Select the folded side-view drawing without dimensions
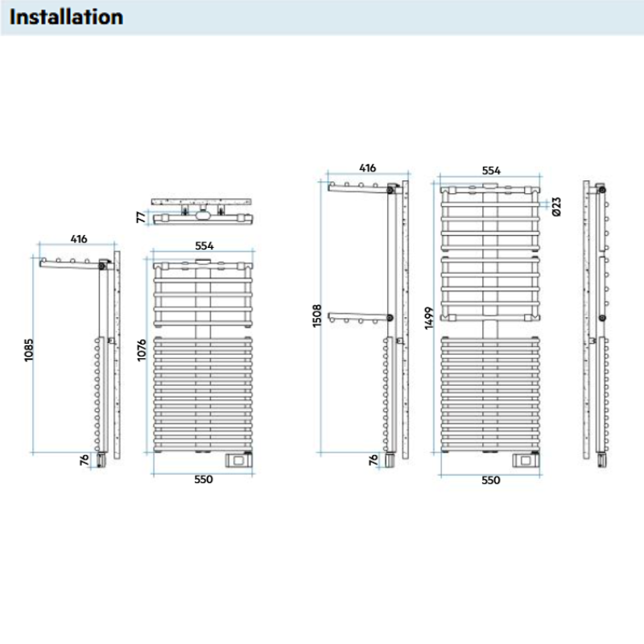The image size is (644, 644). click(x=597, y=322)
